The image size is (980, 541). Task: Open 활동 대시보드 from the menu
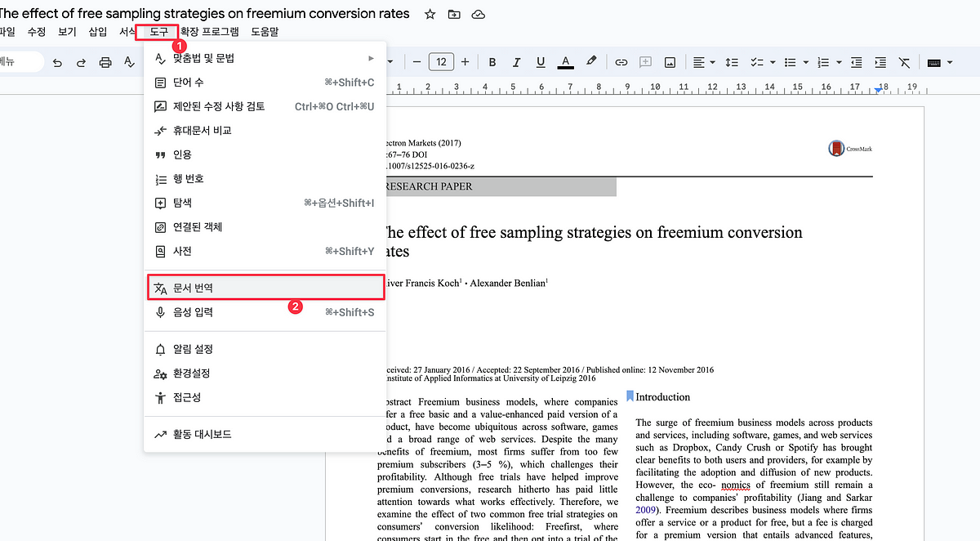(x=263, y=434)
